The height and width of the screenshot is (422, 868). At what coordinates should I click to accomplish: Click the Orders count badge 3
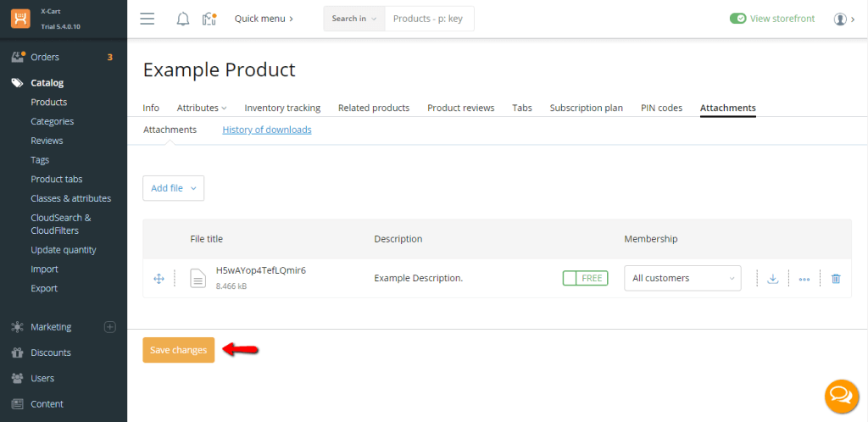(109, 57)
